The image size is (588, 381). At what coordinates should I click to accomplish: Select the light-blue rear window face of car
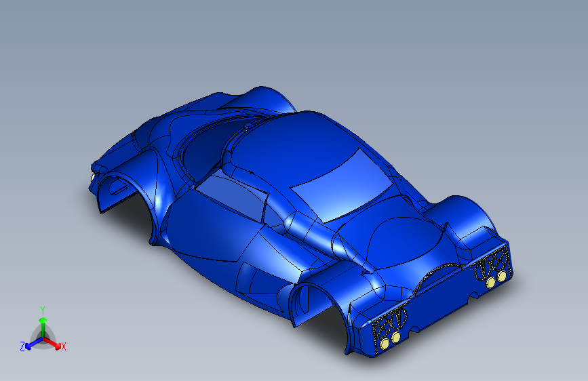pyautogui.click(x=343, y=185)
